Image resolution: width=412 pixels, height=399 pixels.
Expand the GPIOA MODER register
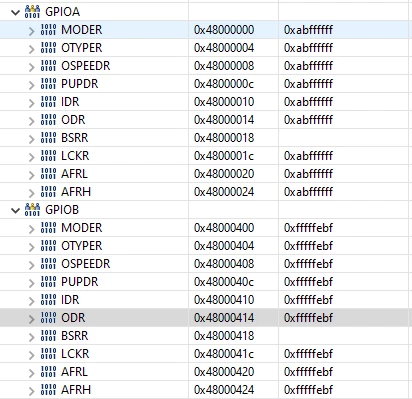point(32,31)
